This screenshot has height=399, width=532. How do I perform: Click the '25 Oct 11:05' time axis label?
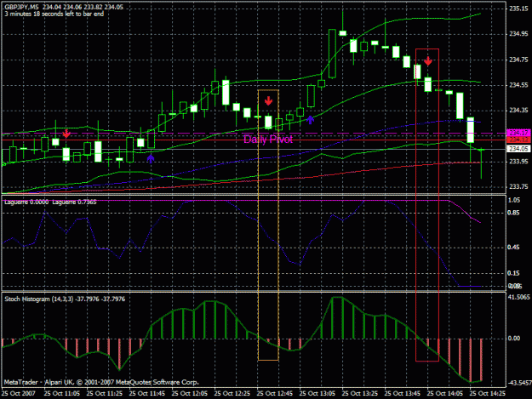(62, 393)
